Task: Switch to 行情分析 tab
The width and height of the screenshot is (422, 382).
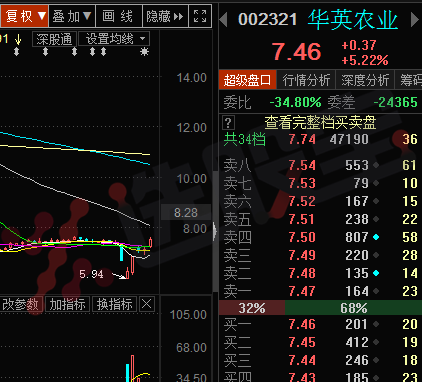Action: pos(306,80)
